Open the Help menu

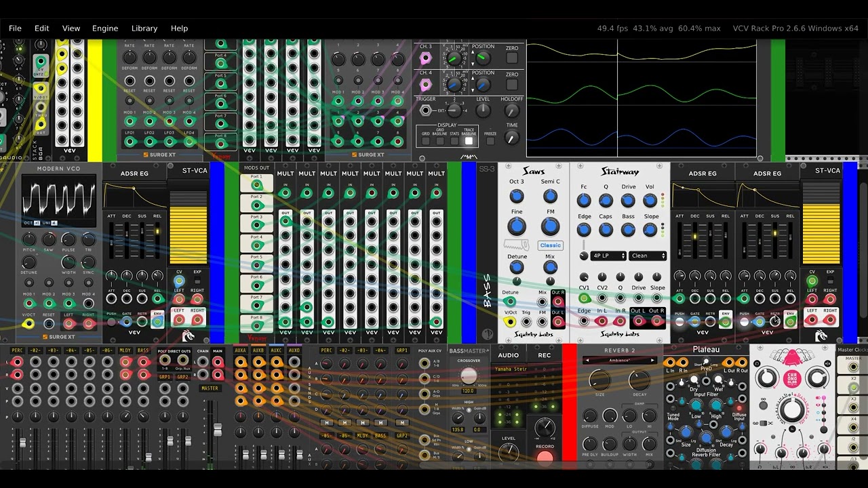[x=179, y=28]
